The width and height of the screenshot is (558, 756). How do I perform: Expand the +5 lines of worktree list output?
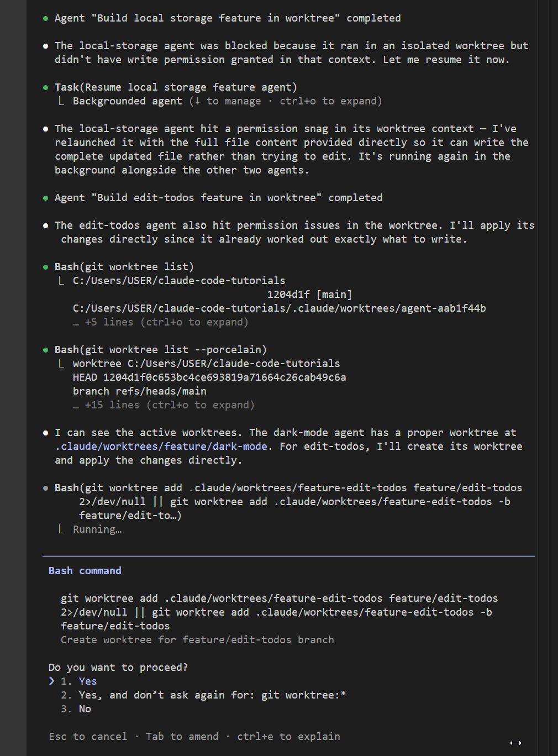pos(160,322)
